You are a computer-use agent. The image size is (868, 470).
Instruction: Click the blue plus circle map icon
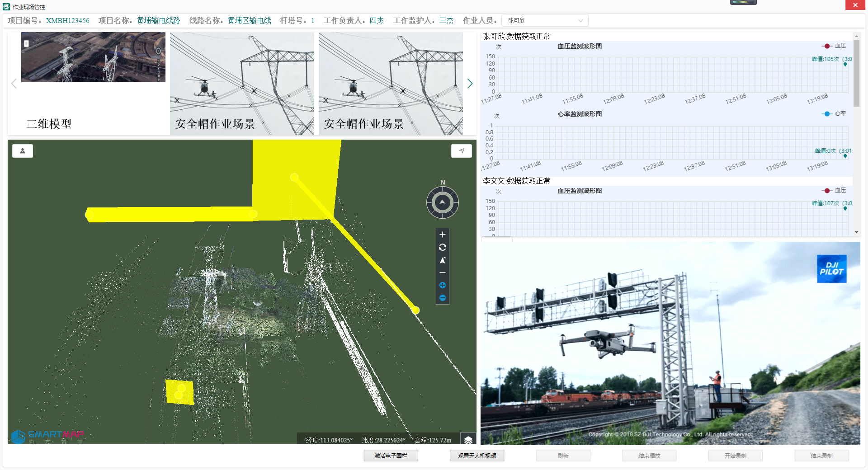point(442,285)
